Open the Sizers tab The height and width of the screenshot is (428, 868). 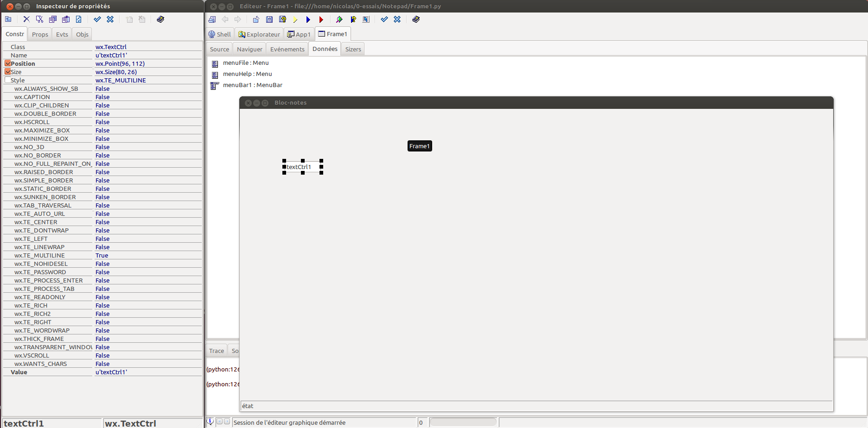pos(353,49)
